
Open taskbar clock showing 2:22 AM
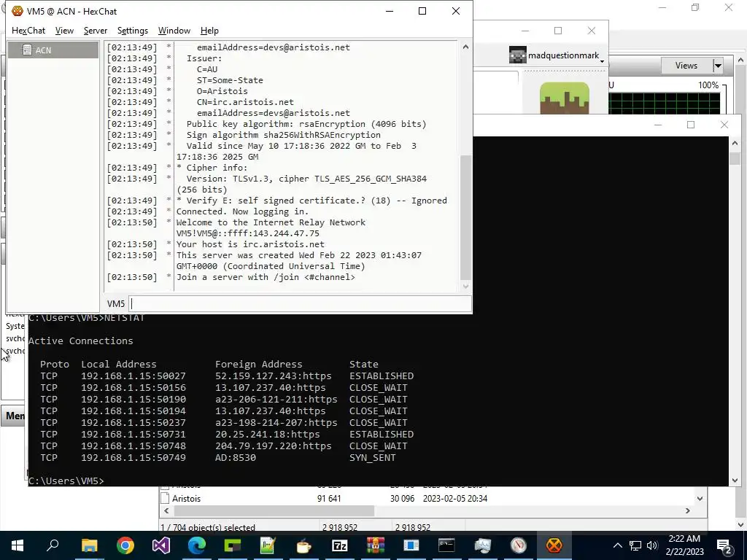click(684, 545)
